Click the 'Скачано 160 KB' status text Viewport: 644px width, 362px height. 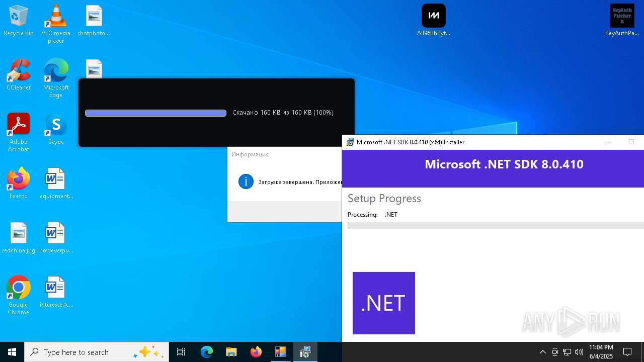pos(283,113)
